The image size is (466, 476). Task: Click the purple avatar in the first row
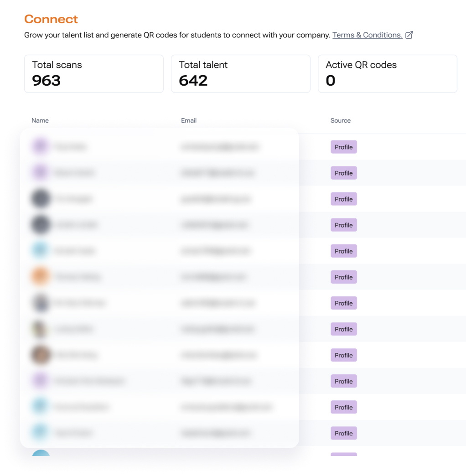click(x=40, y=147)
